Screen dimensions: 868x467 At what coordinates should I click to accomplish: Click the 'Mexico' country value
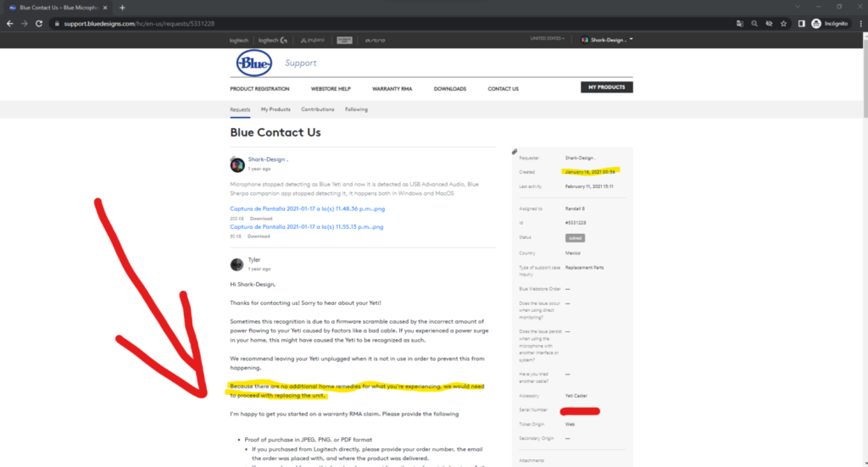point(572,253)
